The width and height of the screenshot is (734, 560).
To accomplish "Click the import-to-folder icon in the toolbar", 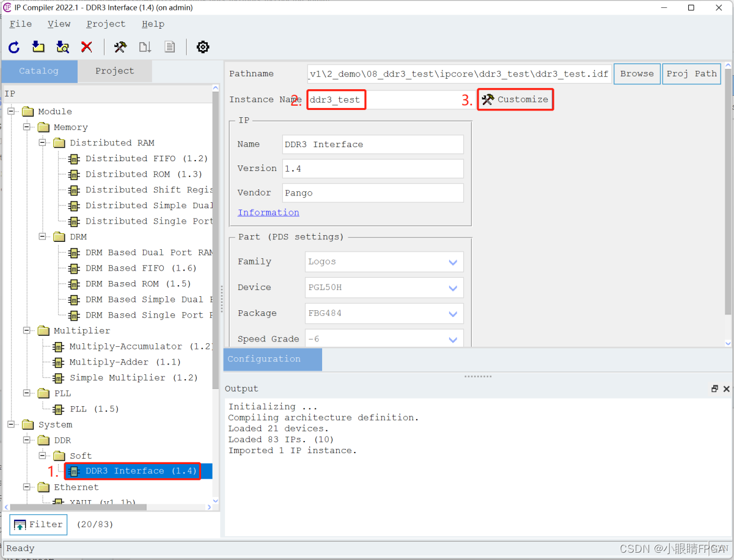I will (x=39, y=47).
